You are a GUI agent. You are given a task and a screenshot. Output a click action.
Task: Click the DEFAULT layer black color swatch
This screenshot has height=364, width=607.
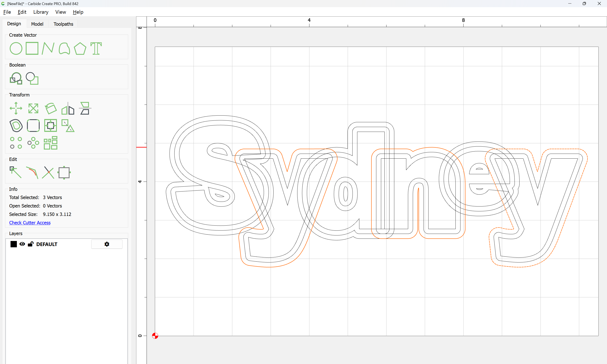[x=13, y=244]
